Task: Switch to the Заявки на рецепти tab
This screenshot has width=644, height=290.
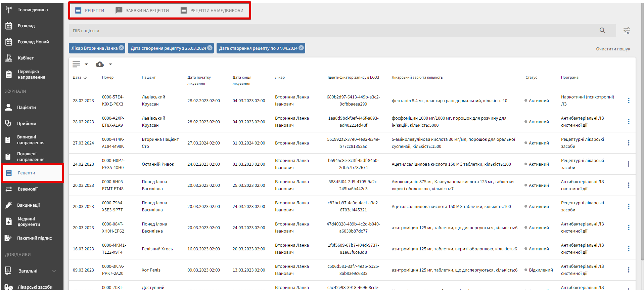Action: (142, 11)
